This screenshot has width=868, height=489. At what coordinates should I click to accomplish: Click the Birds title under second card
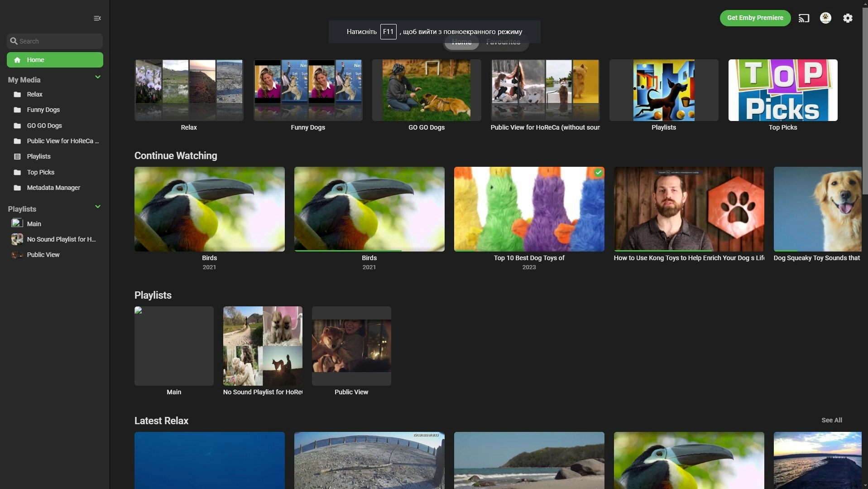(x=369, y=258)
